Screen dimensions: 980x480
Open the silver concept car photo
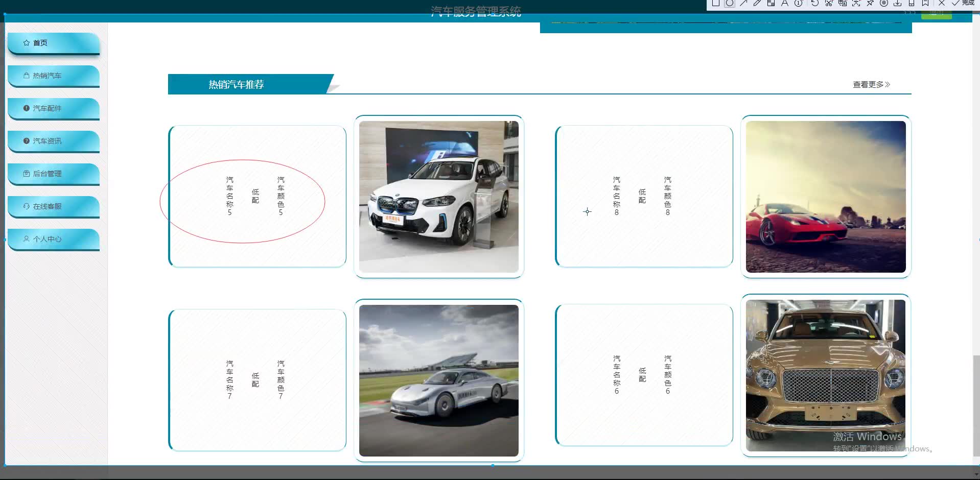439,380
